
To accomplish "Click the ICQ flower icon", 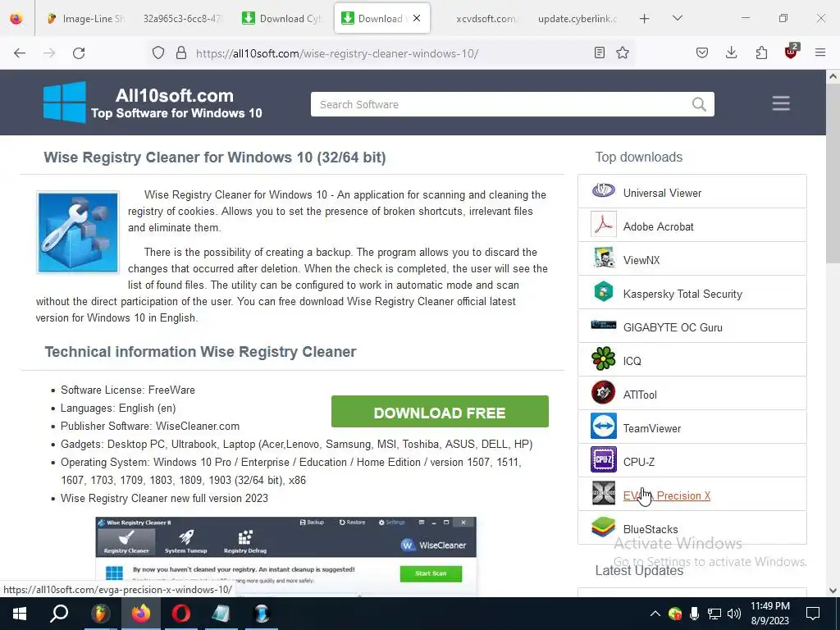I will [603, 359].
